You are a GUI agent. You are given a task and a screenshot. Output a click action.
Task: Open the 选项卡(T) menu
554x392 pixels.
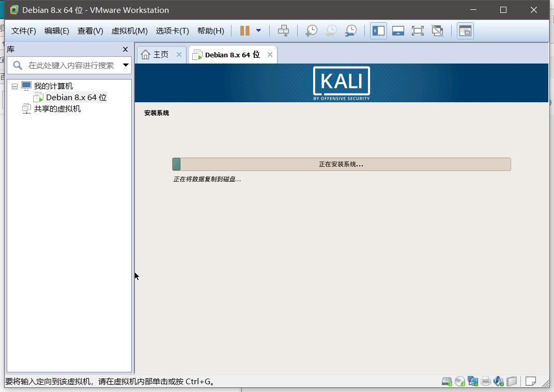pos(173,31)
